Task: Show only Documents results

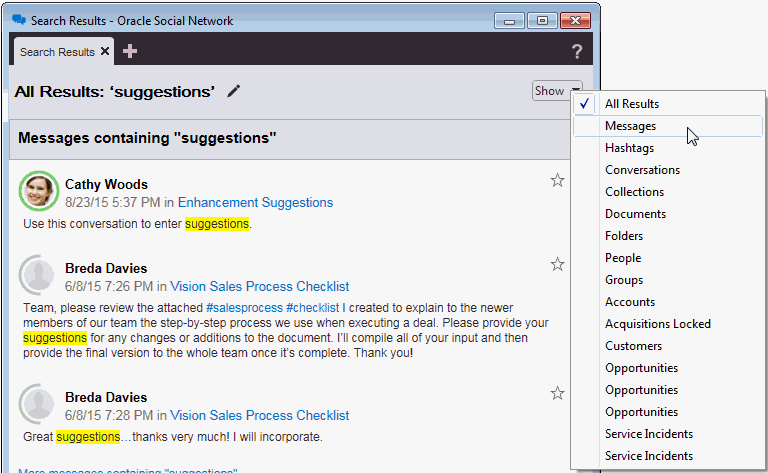Action: 668,214
